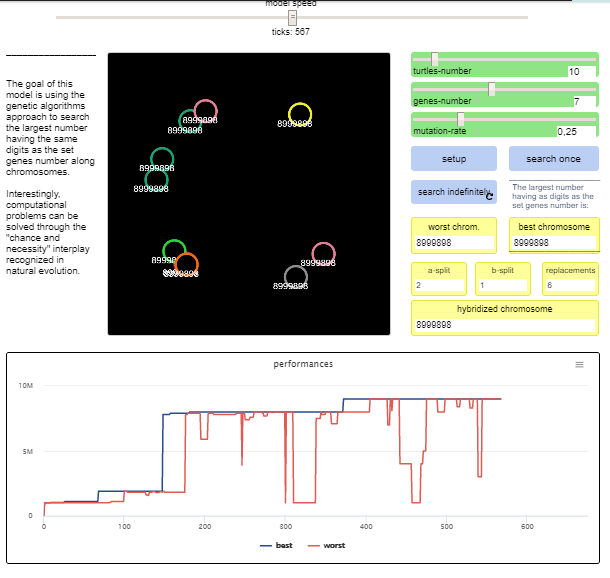Click the search indefinitely forever button
Screen dimensions: 610x578
[454, 192]
